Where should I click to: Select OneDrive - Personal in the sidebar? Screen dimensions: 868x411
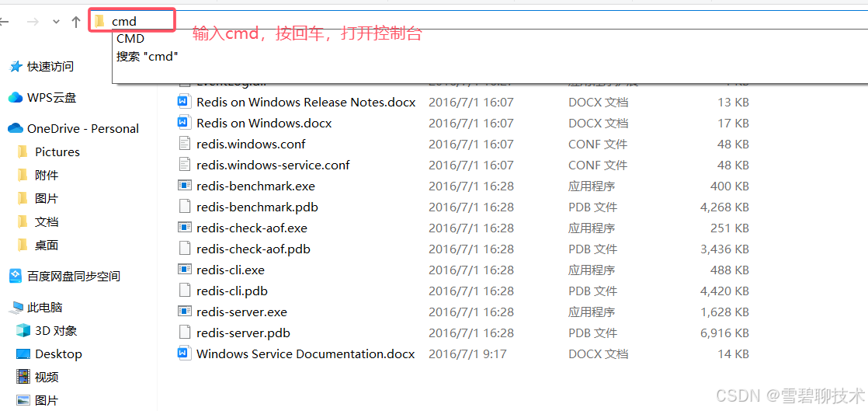click(x=83, y=128)
